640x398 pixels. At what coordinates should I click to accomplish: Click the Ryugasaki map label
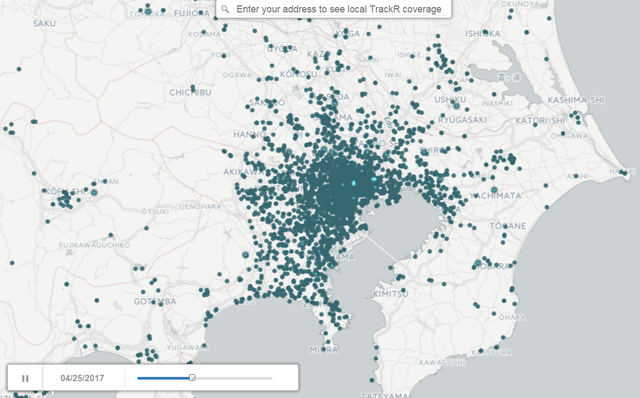click(x=462, y=120)
